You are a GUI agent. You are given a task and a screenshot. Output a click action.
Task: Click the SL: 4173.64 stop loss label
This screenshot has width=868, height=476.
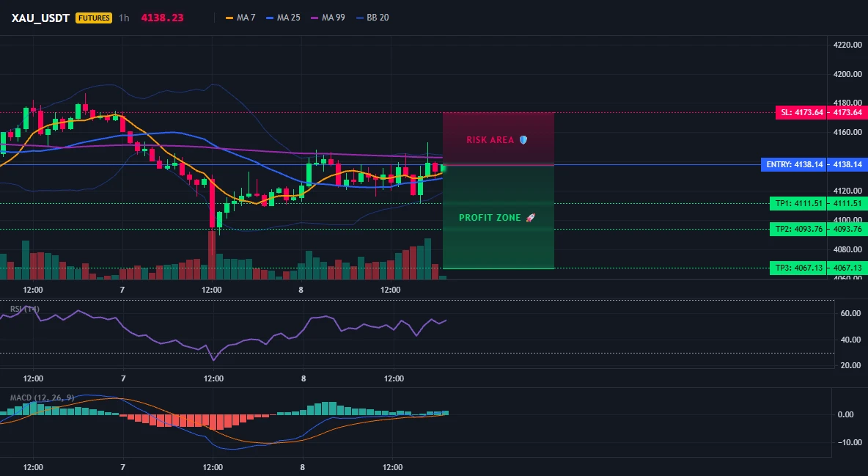pos(801,112)
